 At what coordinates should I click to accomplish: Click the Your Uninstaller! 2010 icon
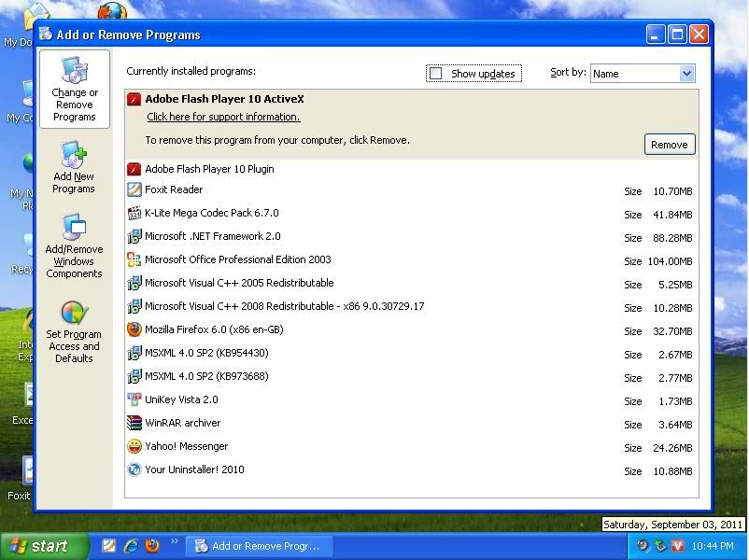pos(134,469)
